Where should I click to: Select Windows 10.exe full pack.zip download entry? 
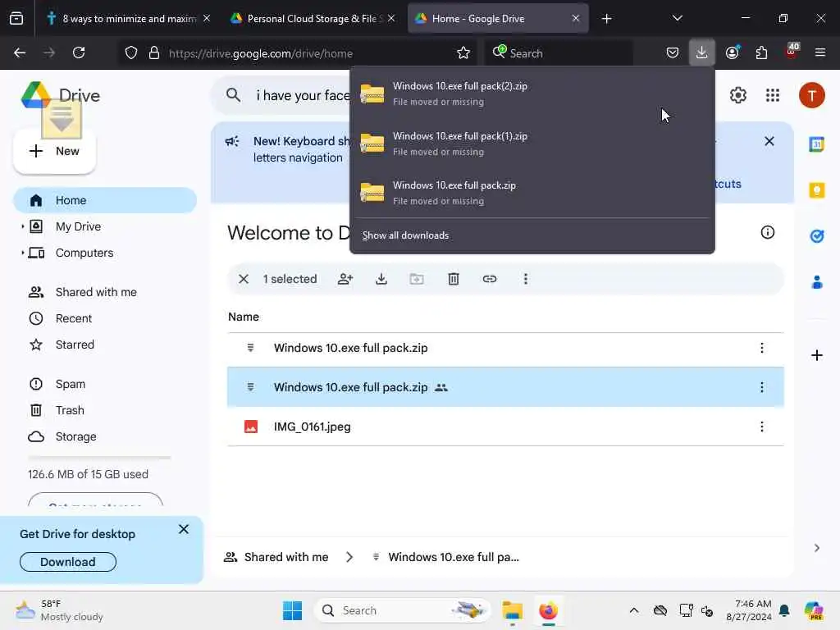532,193
